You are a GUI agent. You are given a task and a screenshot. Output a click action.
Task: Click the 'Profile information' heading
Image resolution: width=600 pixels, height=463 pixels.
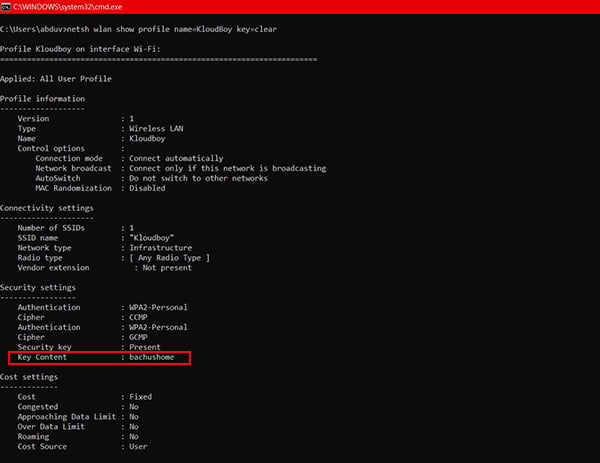42,99
